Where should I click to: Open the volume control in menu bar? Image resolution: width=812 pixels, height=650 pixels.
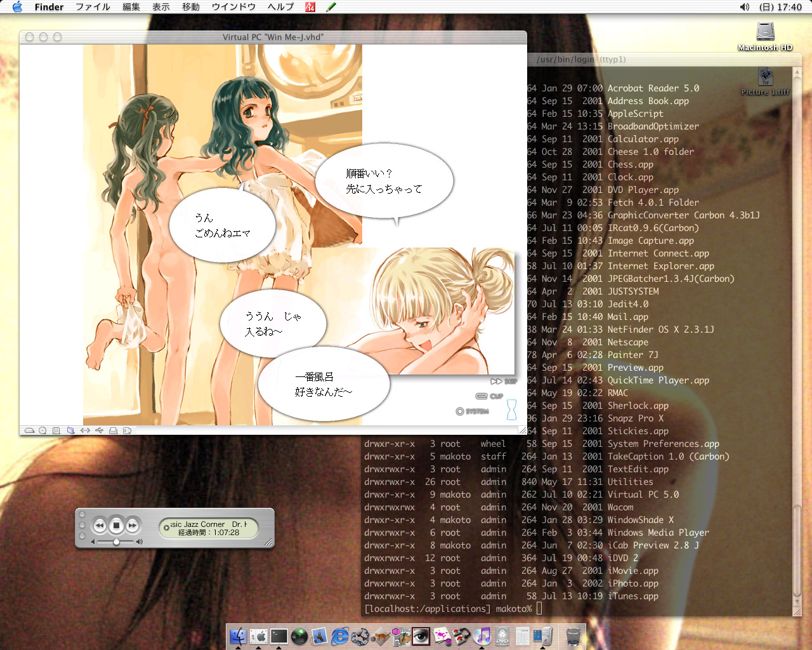coord(745,7)
